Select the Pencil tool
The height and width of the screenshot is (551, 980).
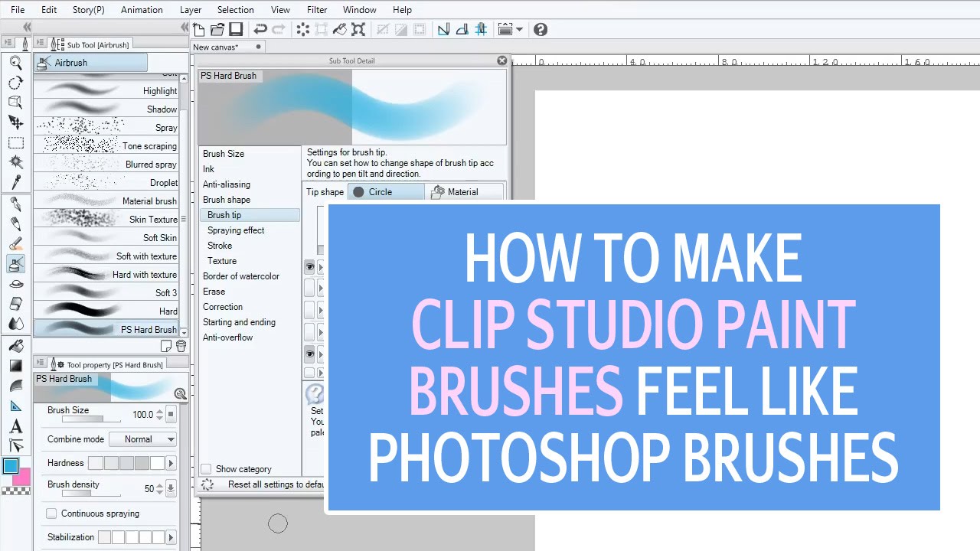[15, 224]
